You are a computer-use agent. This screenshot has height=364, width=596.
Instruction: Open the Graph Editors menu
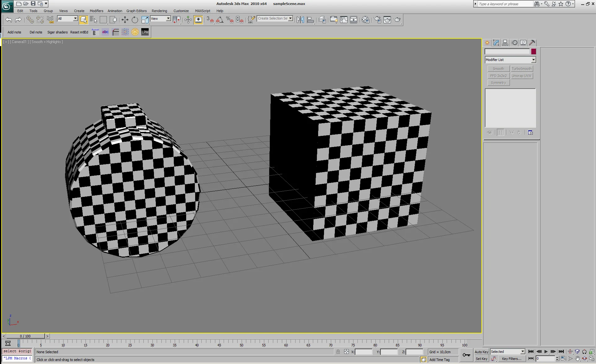[x=136, y=11]
